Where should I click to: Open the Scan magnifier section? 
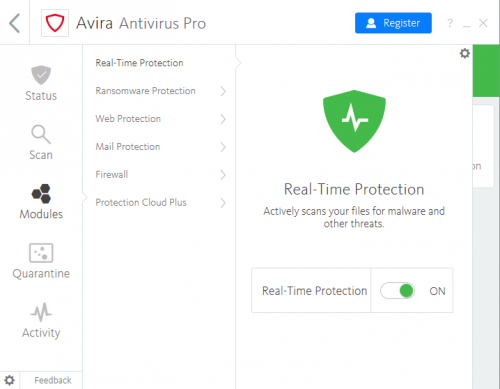[x=41, y=142]
